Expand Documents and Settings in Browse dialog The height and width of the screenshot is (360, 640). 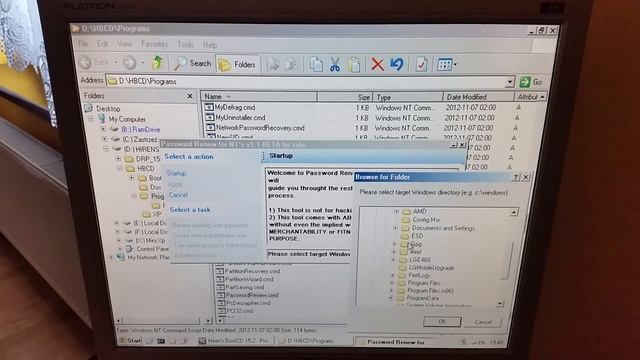pos(395,228)
